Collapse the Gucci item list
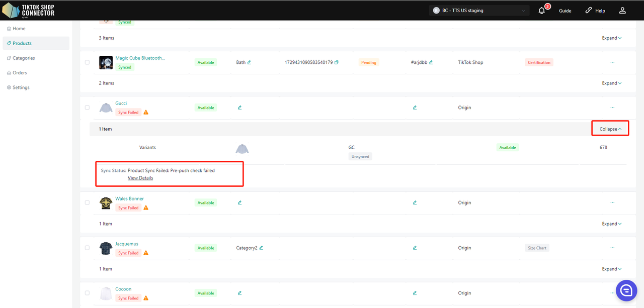This screenshot has height=308, width=644. (610, 129)
